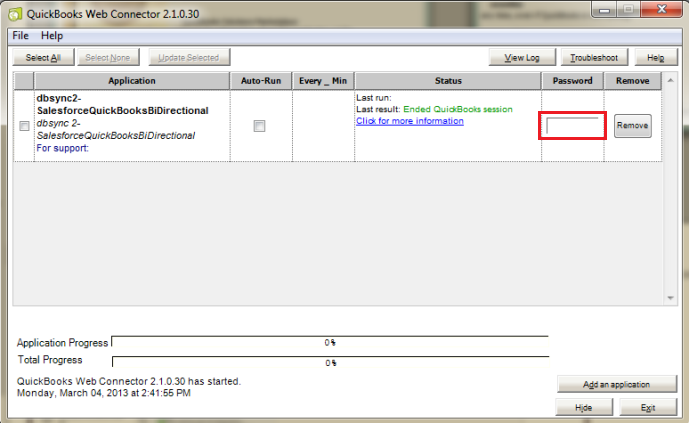Click the QuickBooks Web Connector title bar icon
689x423 pixels.
(11, 11)
